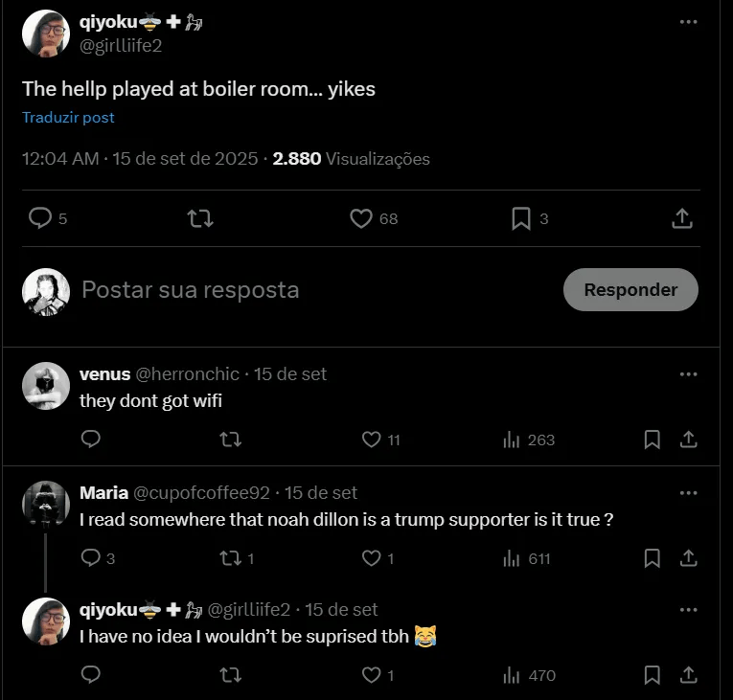
Task: Open more options on main post
Action: (688, 22)
